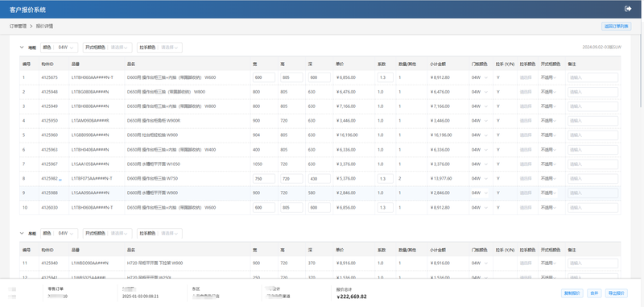Viewport: 644px width, 307px height.
Task: Open row 9 门板颜色 04W dropdown
Action: (x=480, y=193)
